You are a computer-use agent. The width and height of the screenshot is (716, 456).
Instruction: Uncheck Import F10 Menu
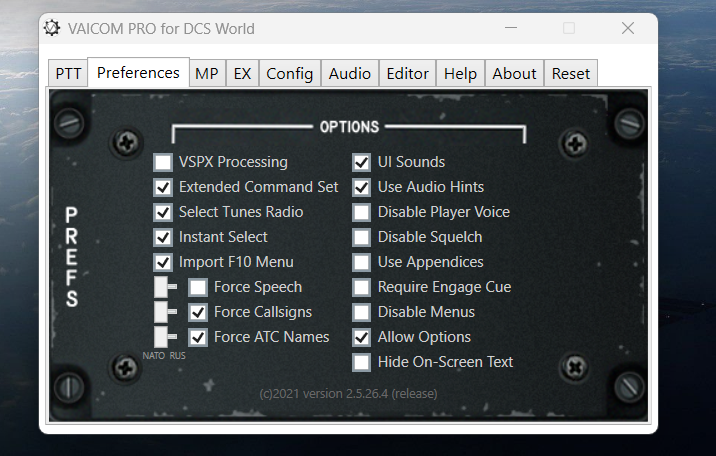[x=163, y=262]
